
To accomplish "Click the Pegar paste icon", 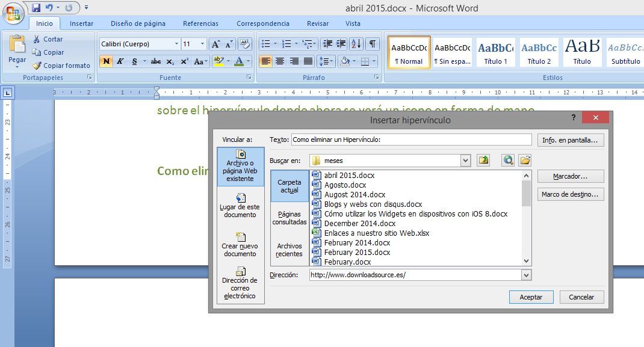I will coord(17,44).
